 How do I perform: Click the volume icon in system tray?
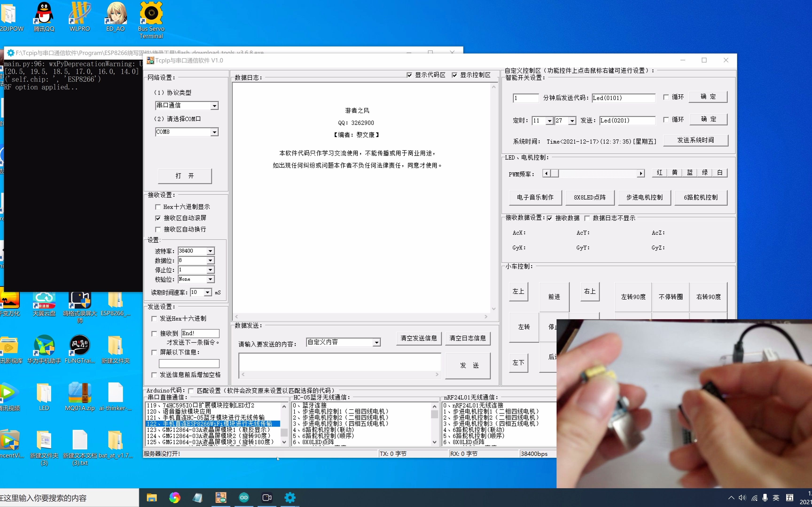(x=742, y=498)
